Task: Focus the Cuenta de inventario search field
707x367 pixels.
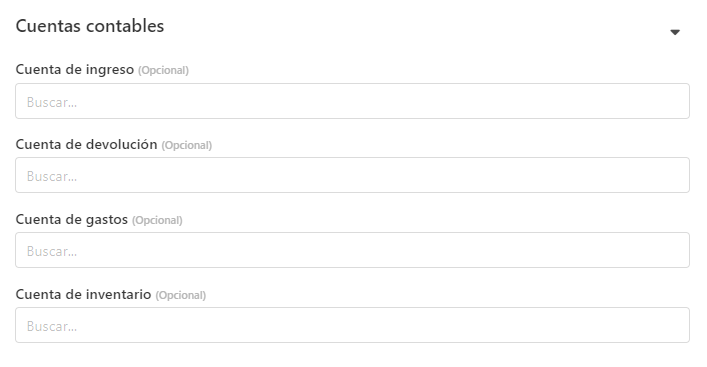Action: coord(352,325)
